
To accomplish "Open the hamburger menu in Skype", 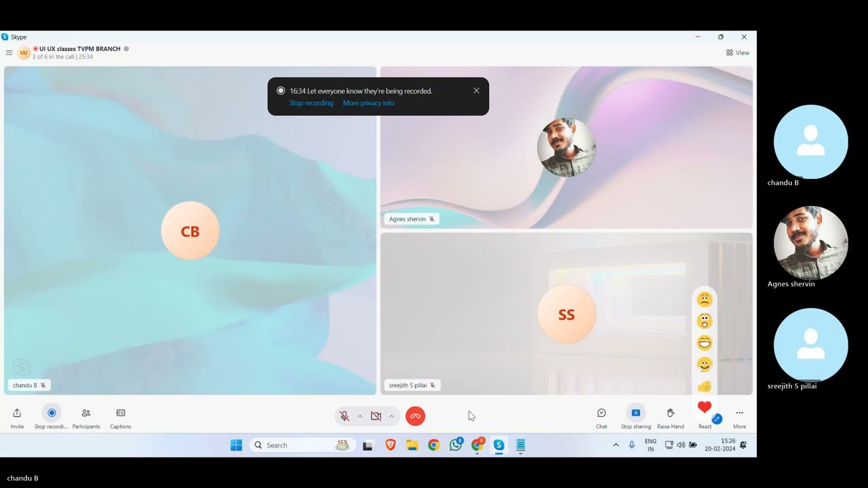I will tap(9, 53).
